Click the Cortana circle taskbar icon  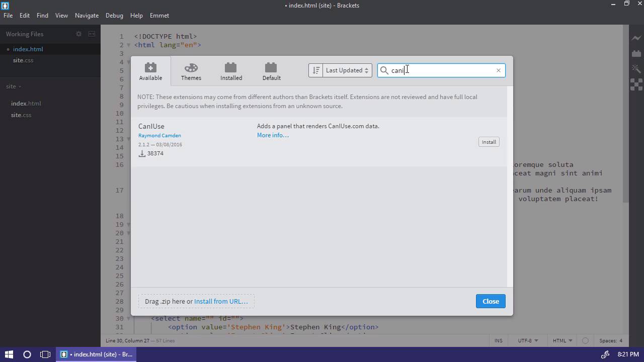[x=27, y=354]
